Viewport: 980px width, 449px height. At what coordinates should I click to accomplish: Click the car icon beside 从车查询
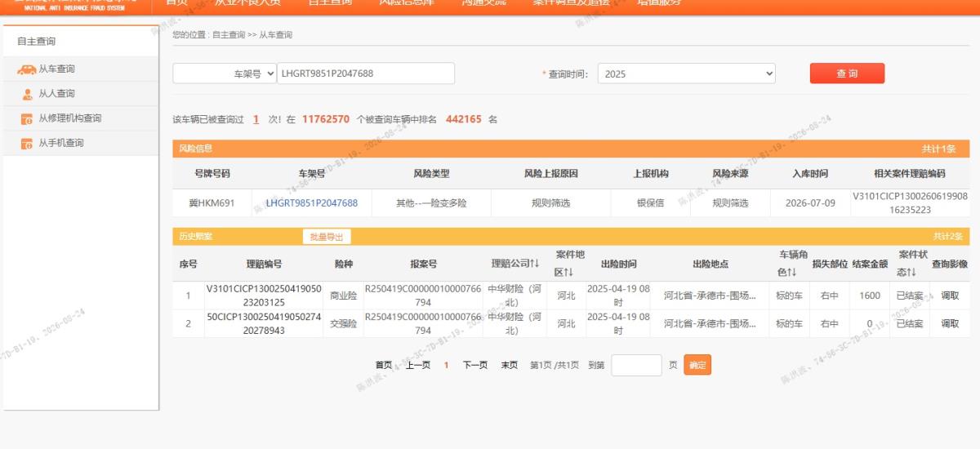coord(27,69)
